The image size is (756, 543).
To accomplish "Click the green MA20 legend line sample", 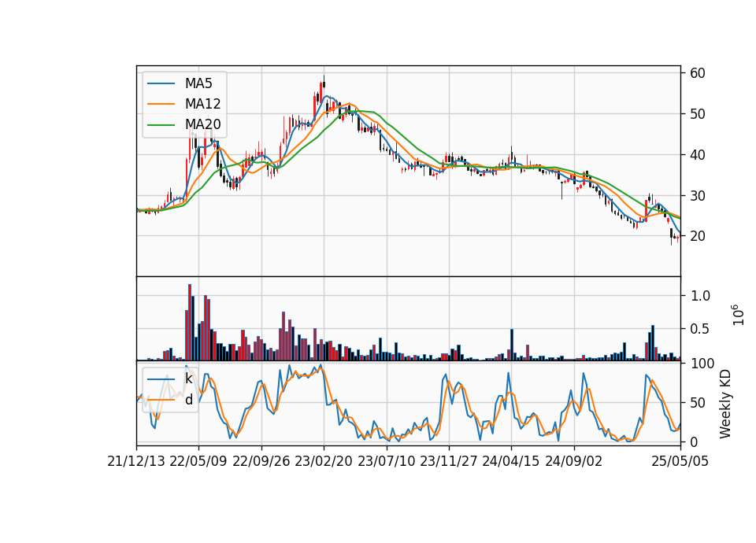I will (161, 124).
